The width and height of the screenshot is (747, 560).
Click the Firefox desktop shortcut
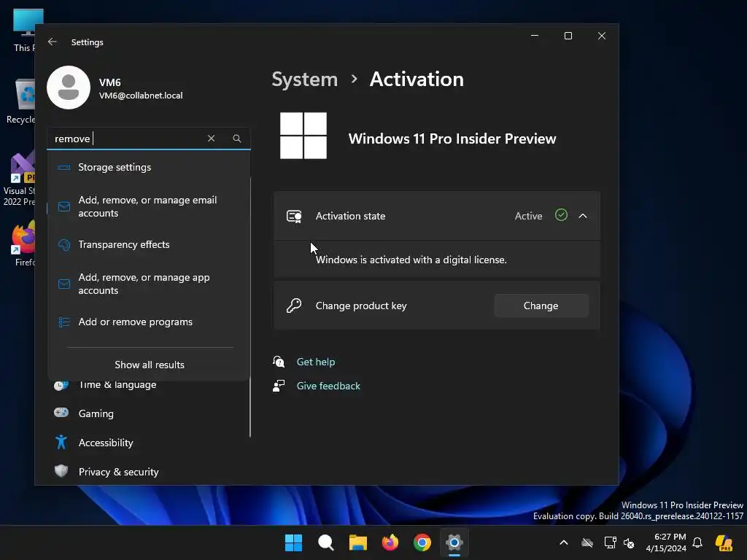click(x=24, y=243)
